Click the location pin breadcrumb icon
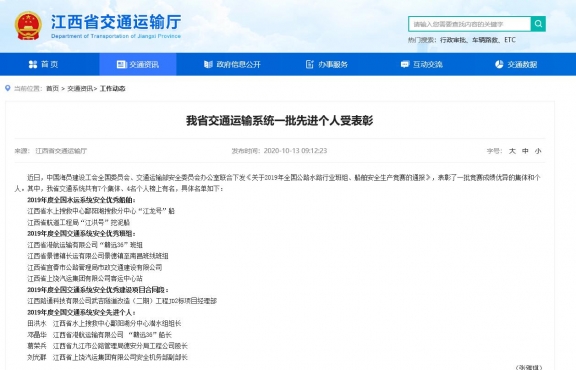The width and height of the screenshot is (576, 370). [7, 88]
